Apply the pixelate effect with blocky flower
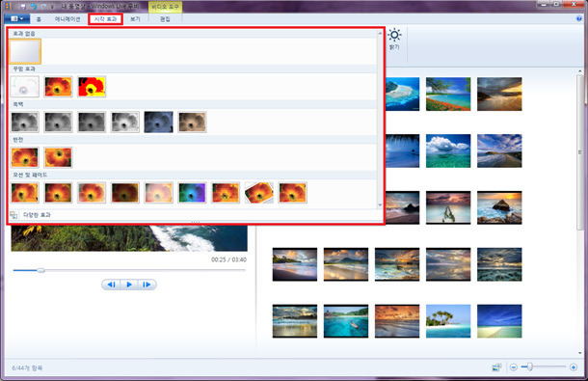The width and height of the screenshot is (588, 381). click(226, 193)
